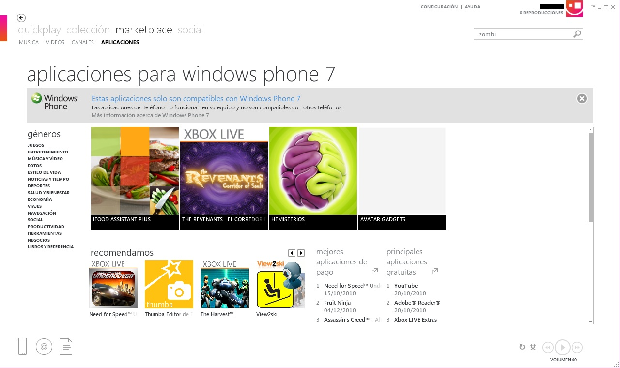Click the next track button
Viewport: 620px width, 368px height.
tap(577, 347)
